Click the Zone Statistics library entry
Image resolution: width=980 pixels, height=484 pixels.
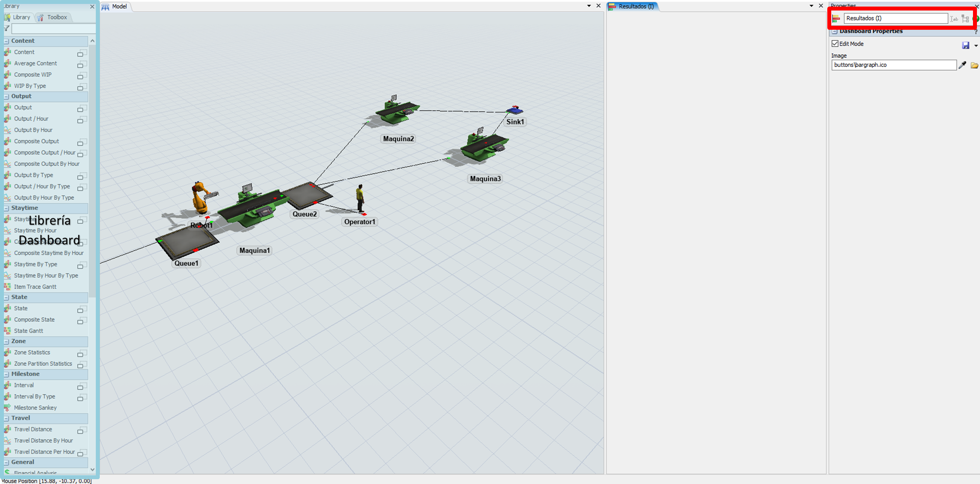[x=32, y=352]
